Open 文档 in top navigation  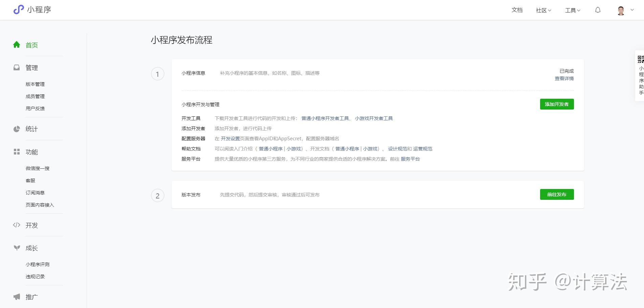pyautogui.click(x=517, y=10)
